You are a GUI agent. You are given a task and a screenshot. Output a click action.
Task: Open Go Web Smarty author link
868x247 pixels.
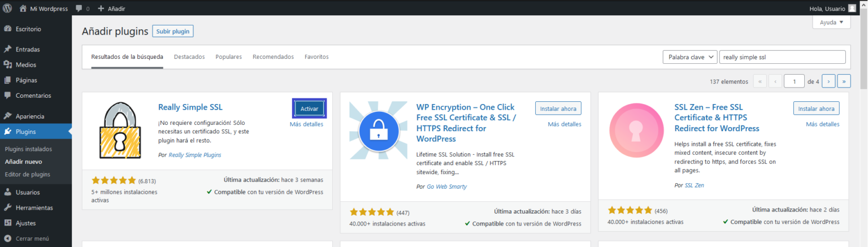(x=447, y=187)
